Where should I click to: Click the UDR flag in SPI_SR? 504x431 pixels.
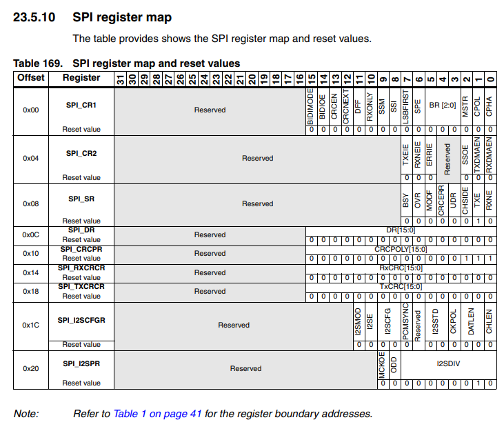click(453, 201)
